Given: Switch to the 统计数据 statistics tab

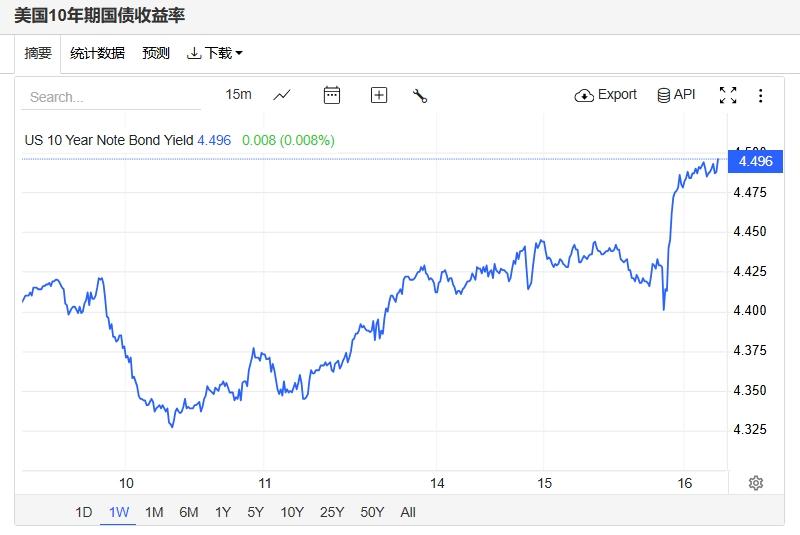Looking at the screenshot, I should 97,53.
